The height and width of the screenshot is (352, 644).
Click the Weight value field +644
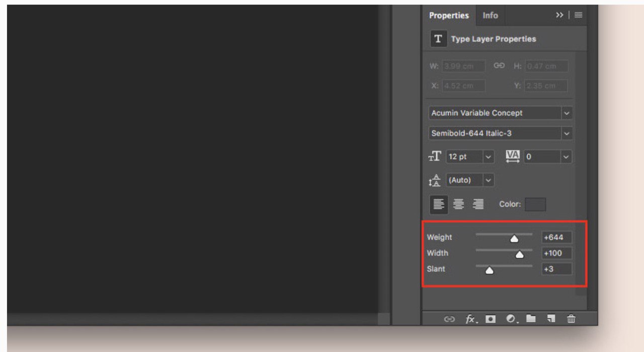[556, 237]
